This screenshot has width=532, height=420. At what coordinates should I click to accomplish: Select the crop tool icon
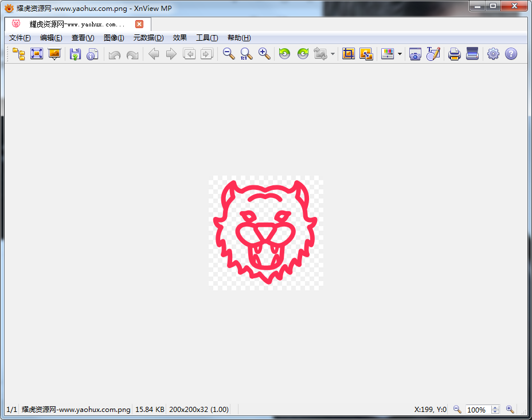(348, 55)
